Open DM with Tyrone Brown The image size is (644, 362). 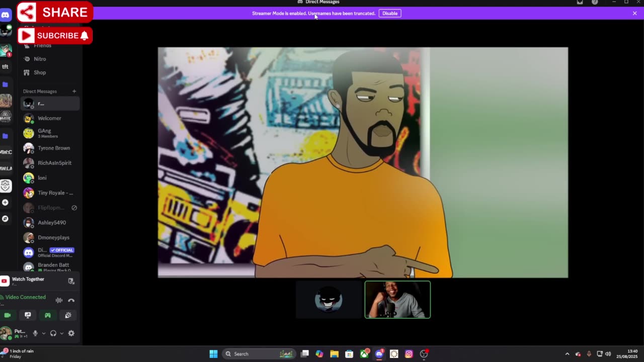[50, 148]
